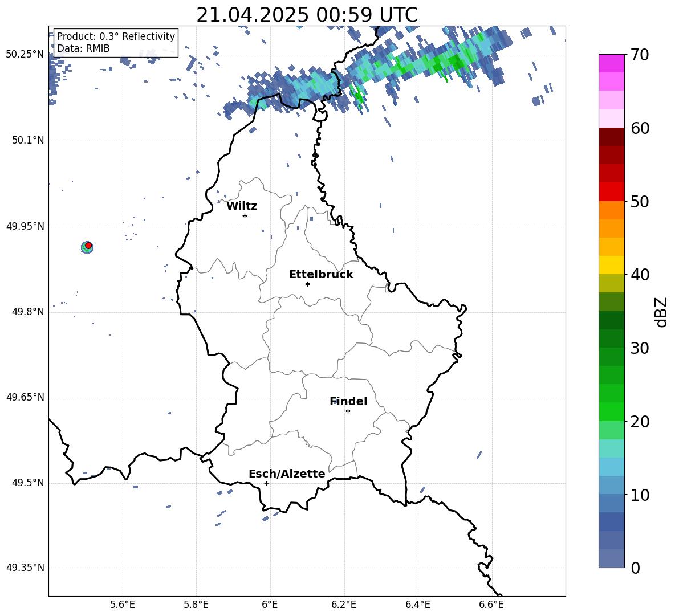Click the 50.25°N latitude label

25,55
